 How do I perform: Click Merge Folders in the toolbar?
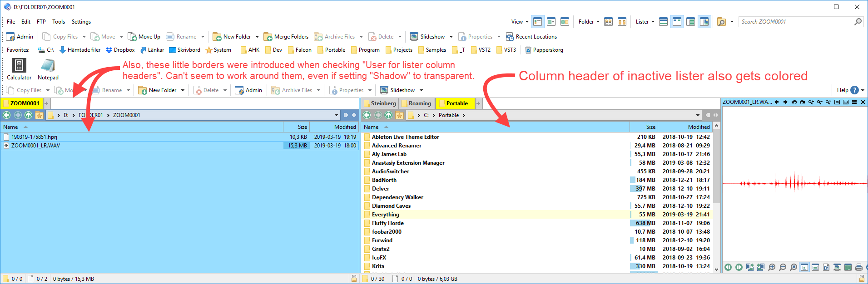pos(286,37)
